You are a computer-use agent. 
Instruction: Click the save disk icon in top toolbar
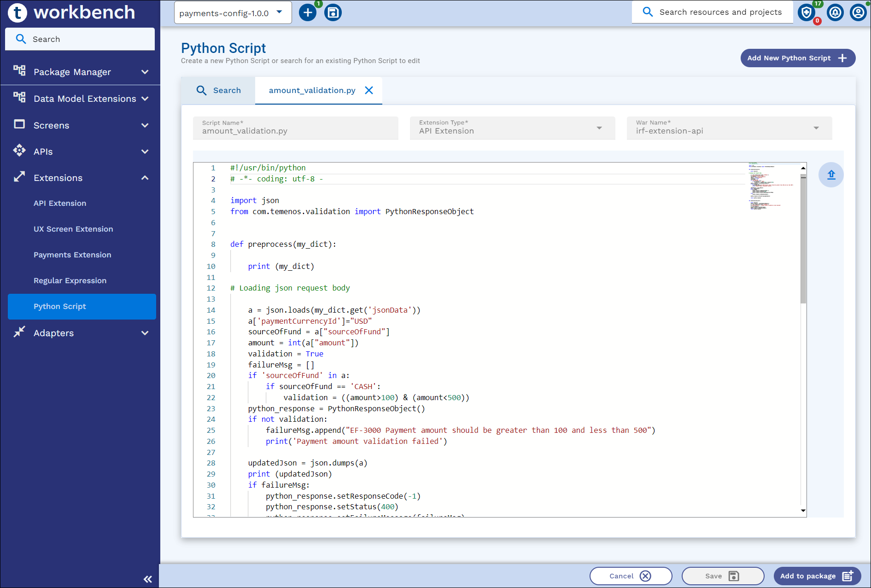click(x=333, y=13)
